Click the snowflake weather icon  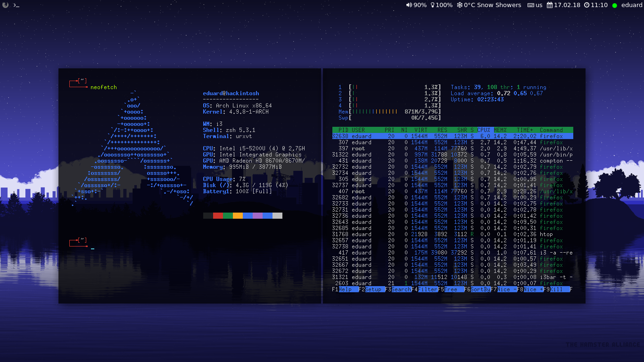pos(460,5)
